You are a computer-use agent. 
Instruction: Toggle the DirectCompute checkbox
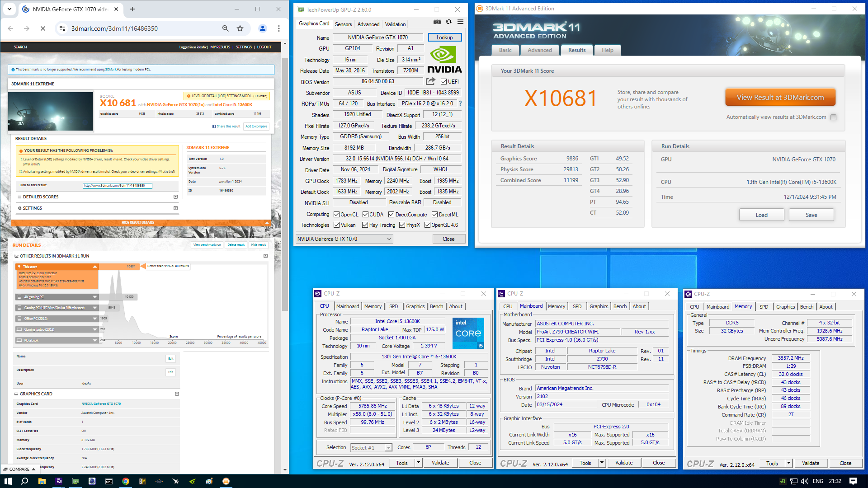392,215
